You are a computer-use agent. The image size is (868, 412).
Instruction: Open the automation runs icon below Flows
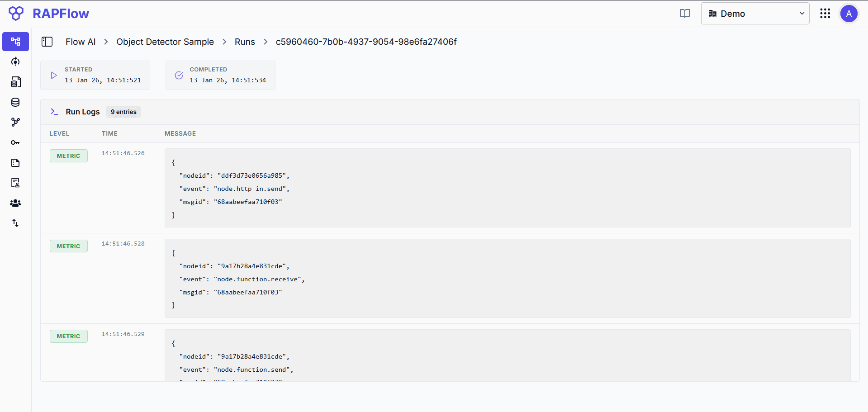point(15,62)
